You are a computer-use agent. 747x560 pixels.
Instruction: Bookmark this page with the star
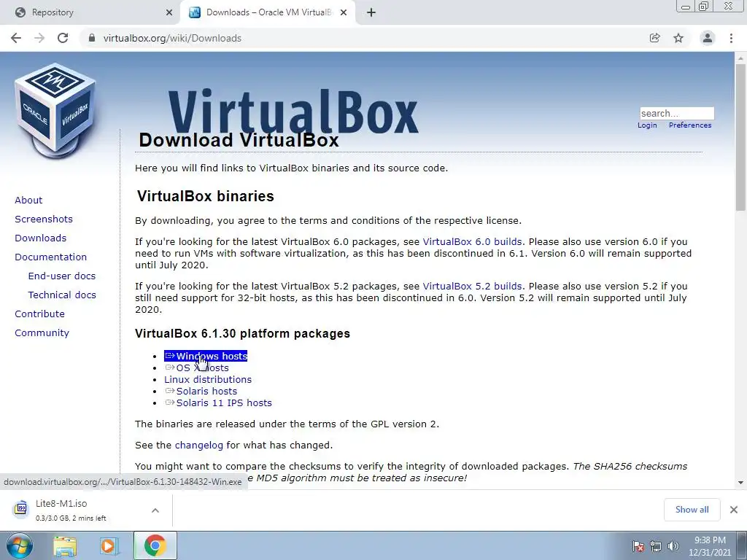[x=678, y=38]
